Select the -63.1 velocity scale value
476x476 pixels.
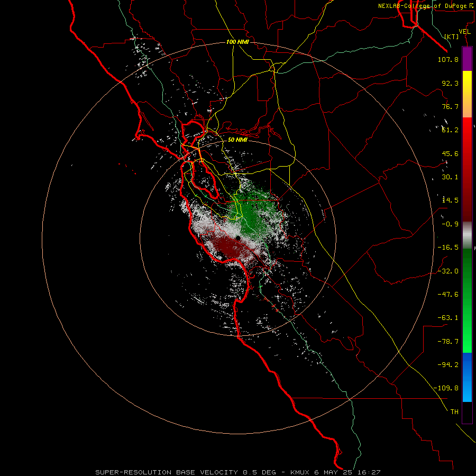[448, 318]
